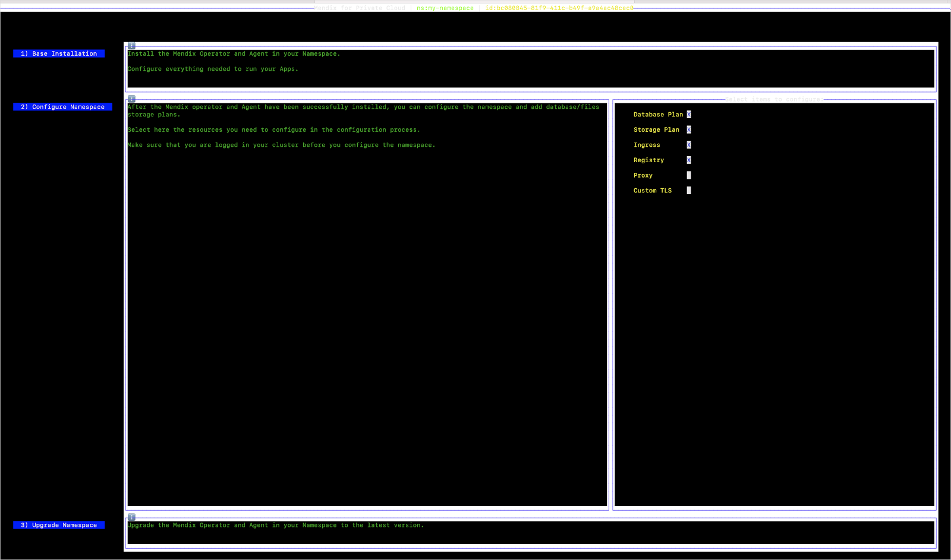Check the Custom TLS checkbox
This screenshot has height=560, width=951.
[688, 190]
